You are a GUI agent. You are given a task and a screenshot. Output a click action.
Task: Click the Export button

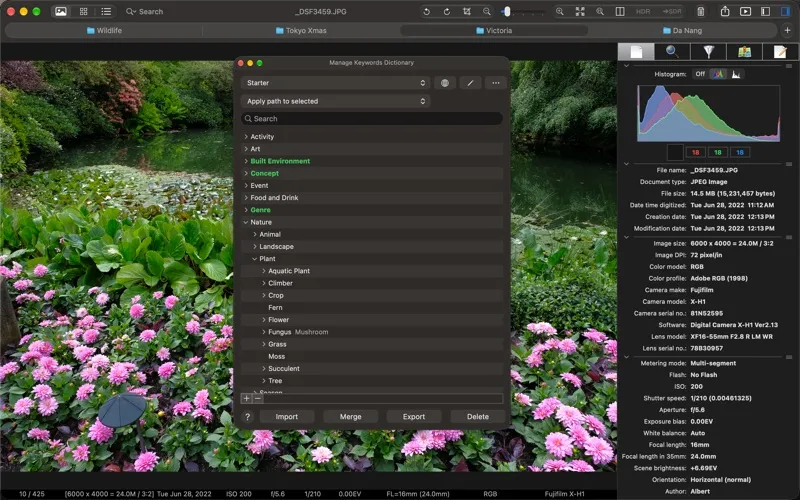pyautogui.click(x=414, y=417)
